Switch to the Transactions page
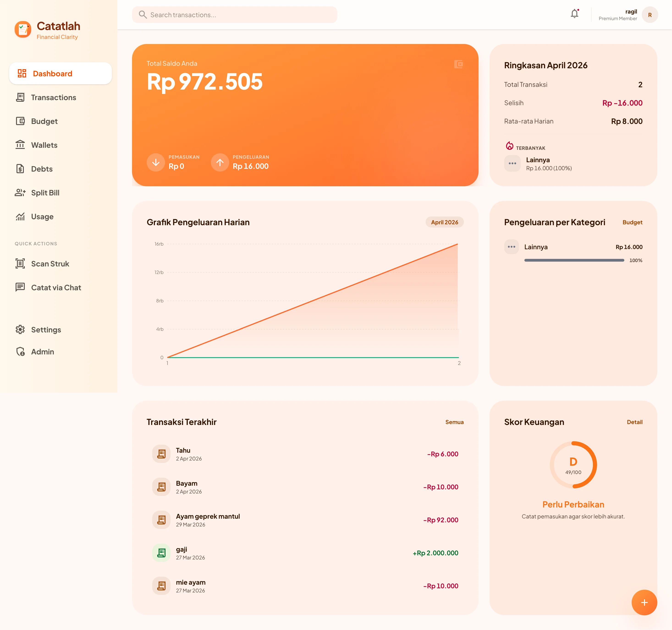 (x=53, y=97)
